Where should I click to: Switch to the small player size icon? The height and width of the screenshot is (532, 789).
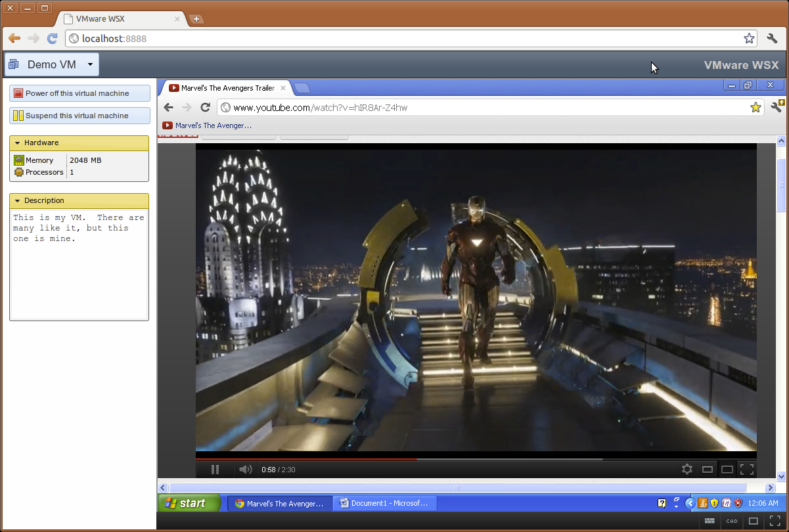pos(708,469)
